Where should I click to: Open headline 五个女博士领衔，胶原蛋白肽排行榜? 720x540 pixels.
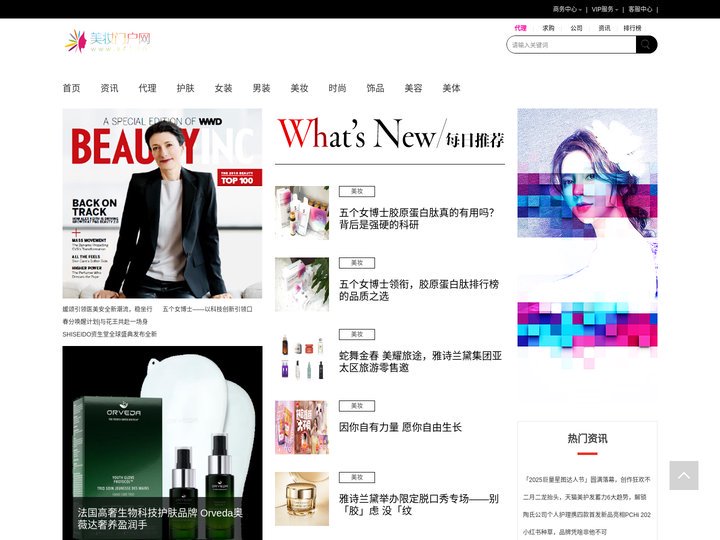coord(419,290)
